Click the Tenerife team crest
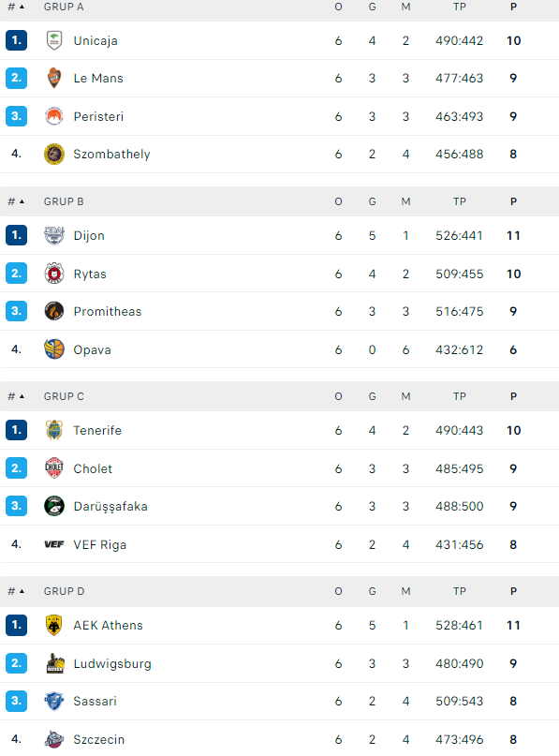 (54, 430)
